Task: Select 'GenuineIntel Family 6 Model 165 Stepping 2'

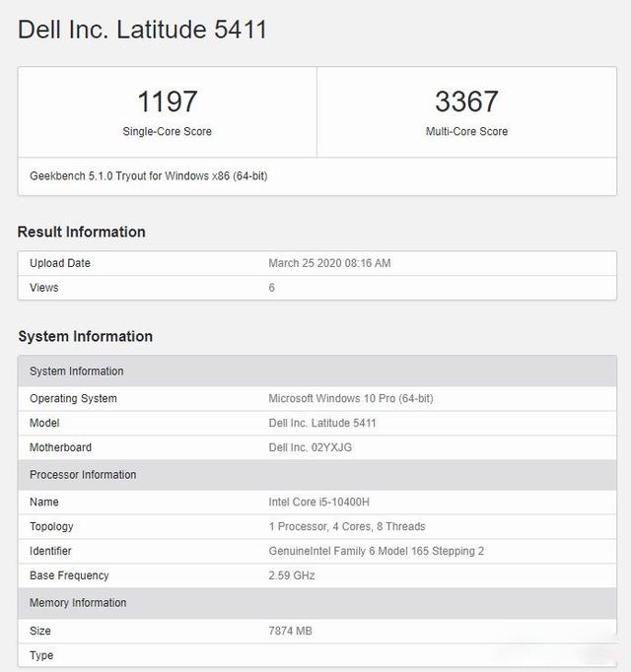Action: pyautogui.click(x=377, y=551)
